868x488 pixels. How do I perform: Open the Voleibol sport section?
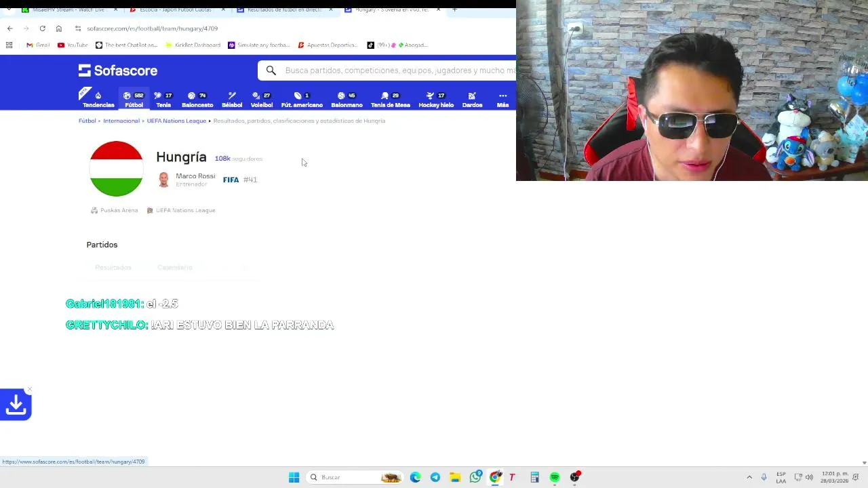pyautogui.click(x=262, y=100)
